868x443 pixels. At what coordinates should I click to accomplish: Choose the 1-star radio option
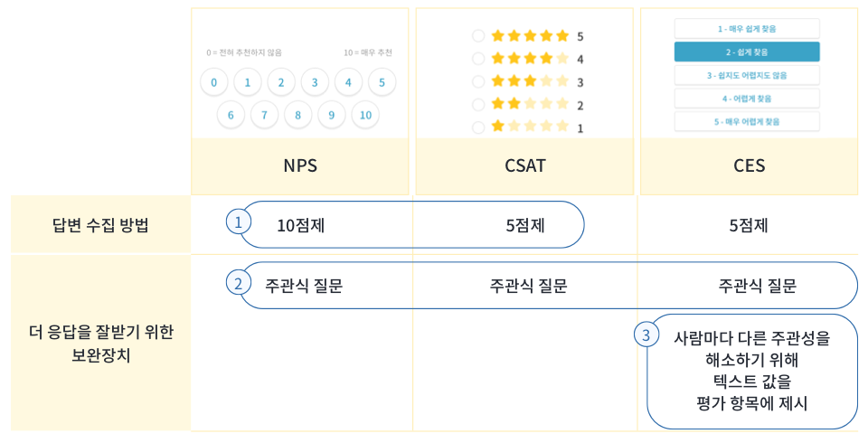point(478,127)
